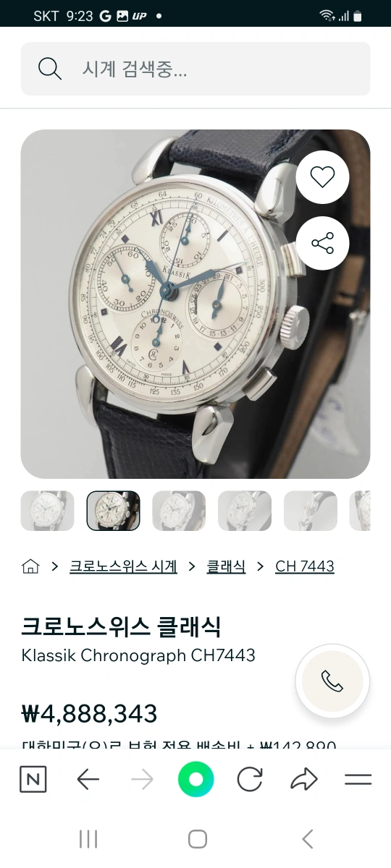
Task: Tap the share icon on watch image
Action: 322,243
